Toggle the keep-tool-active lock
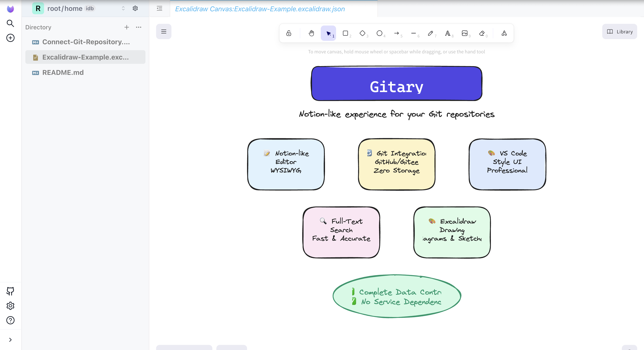Screen dimensions: 644x350 [x=289, y=33]
